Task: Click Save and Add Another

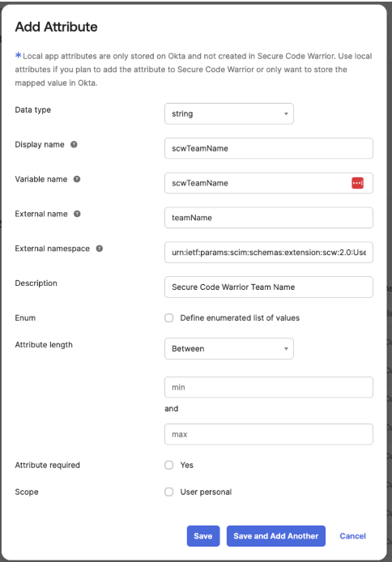Action: (276, 536)
